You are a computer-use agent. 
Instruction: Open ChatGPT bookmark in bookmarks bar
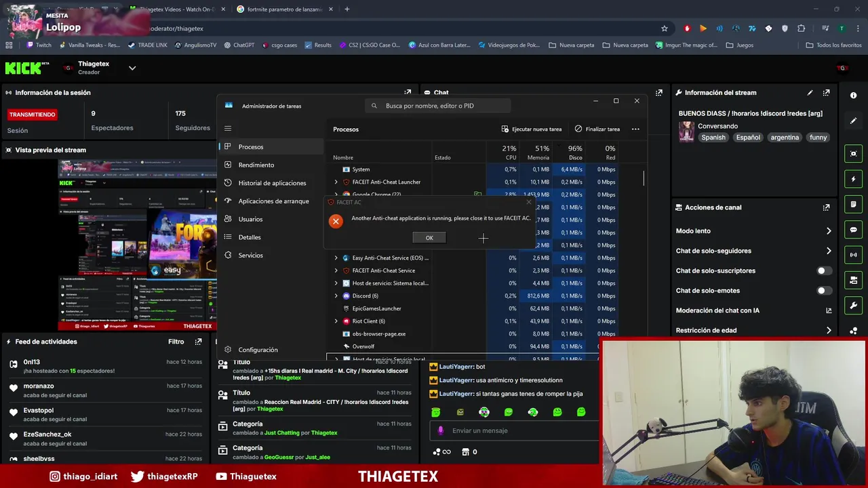click(239, 45)
